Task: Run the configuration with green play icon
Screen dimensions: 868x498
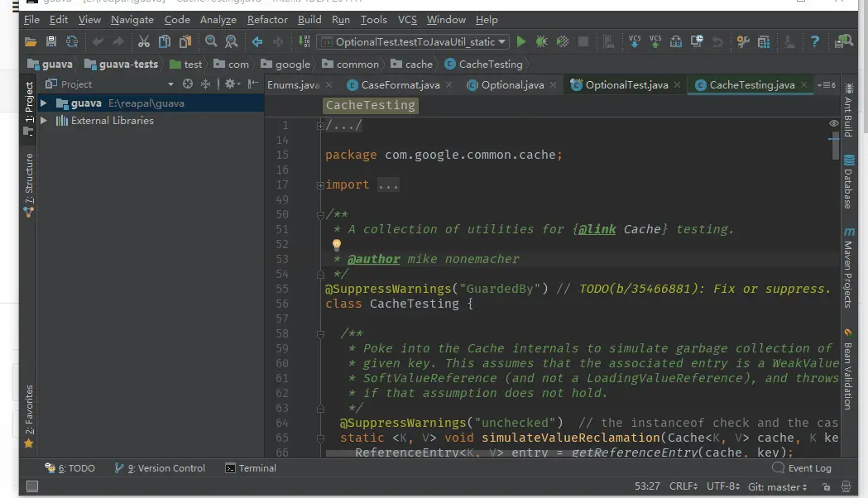Action: tap(521, 41)
